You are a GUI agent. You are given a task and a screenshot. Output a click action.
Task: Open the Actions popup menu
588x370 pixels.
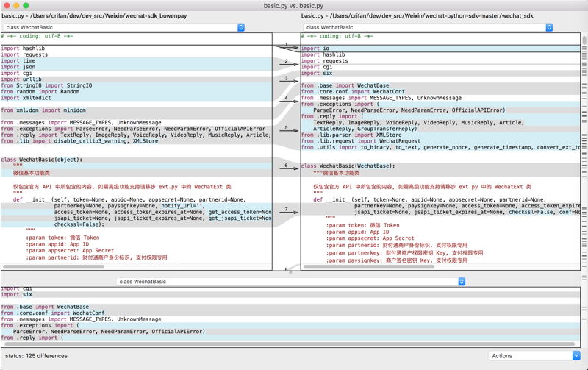tap(534, 356)
